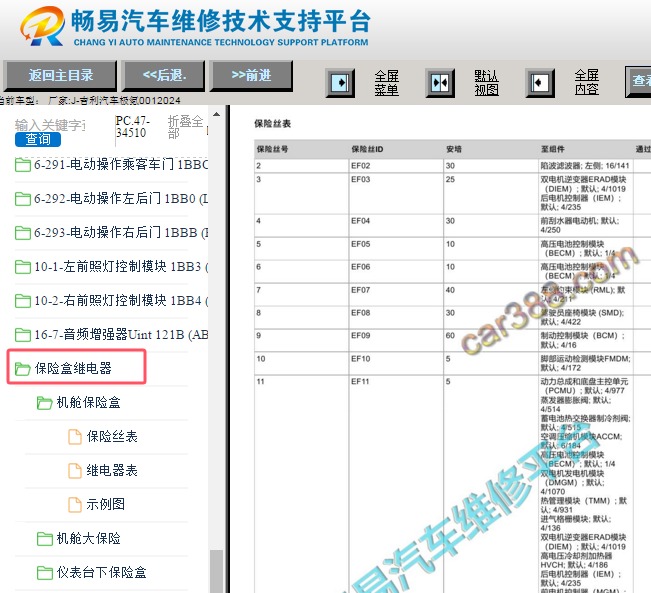The height and width of the screenshot is (593, 651).
Task: Click the EF06 table cell
Action: pos(396,271)
